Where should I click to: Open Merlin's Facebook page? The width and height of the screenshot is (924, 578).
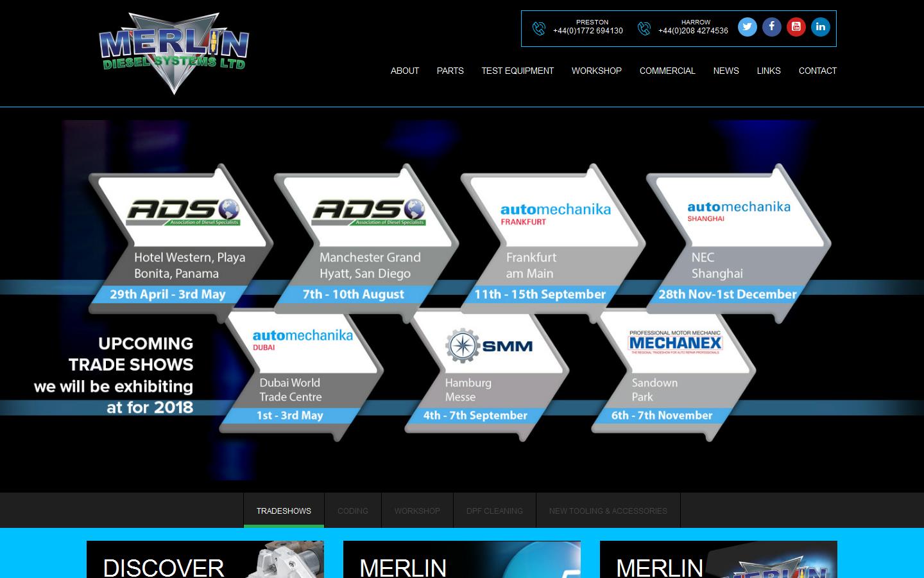point(771,27)
